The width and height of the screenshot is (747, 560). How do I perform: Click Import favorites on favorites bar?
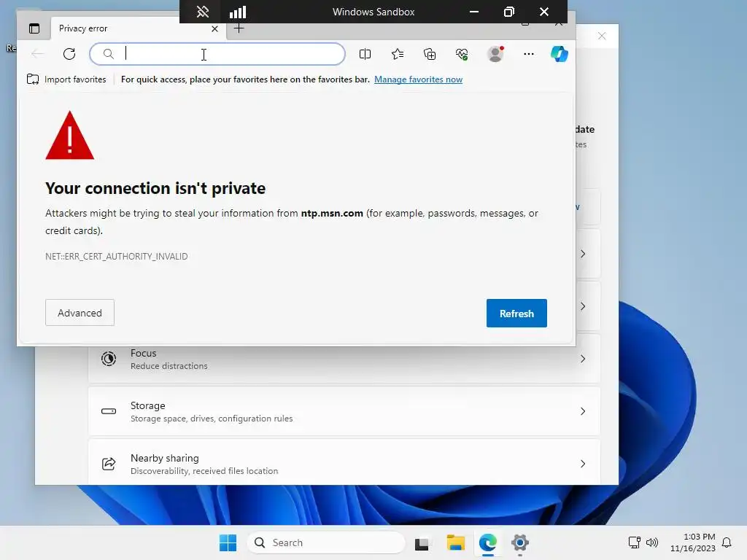66,79
